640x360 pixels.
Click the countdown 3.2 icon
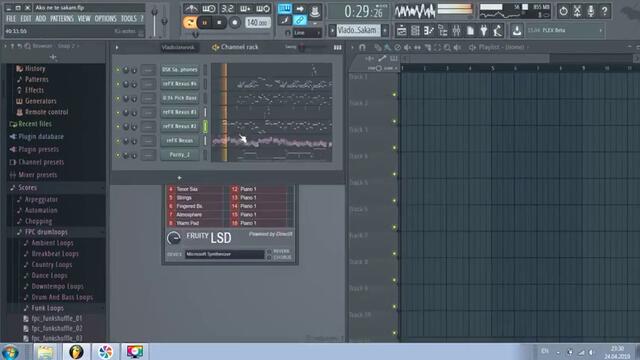(227, 8)
